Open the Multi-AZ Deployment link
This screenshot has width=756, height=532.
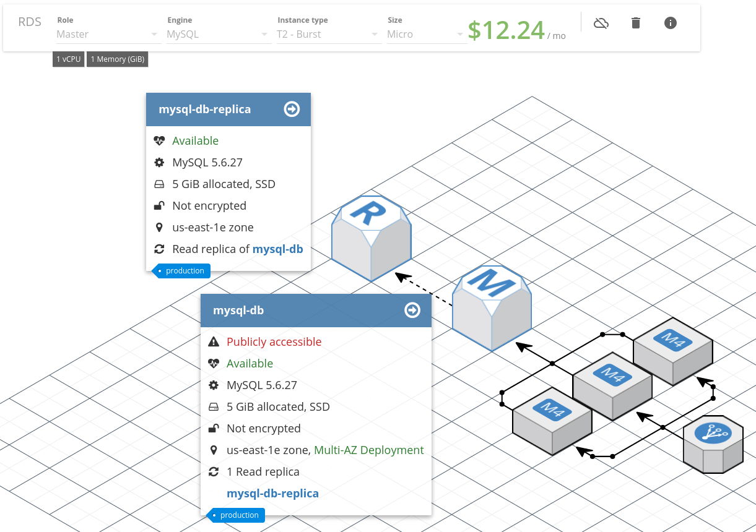coord(368,450)
